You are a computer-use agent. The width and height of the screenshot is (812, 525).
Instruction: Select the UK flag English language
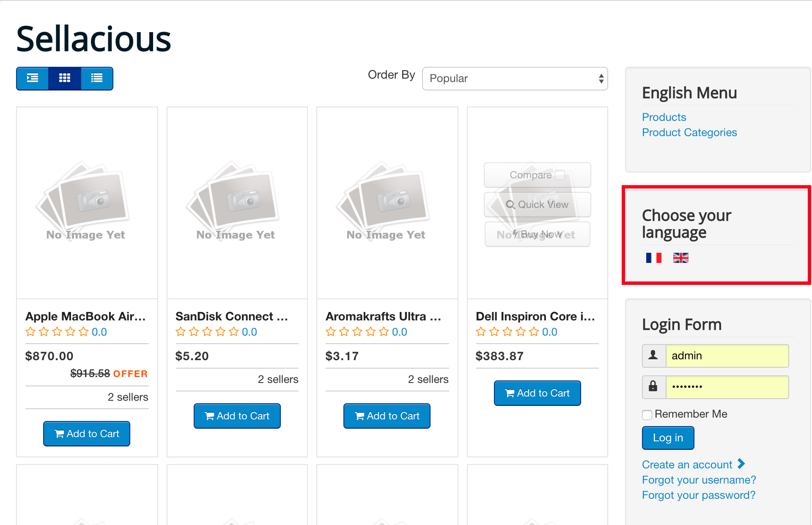680,258
